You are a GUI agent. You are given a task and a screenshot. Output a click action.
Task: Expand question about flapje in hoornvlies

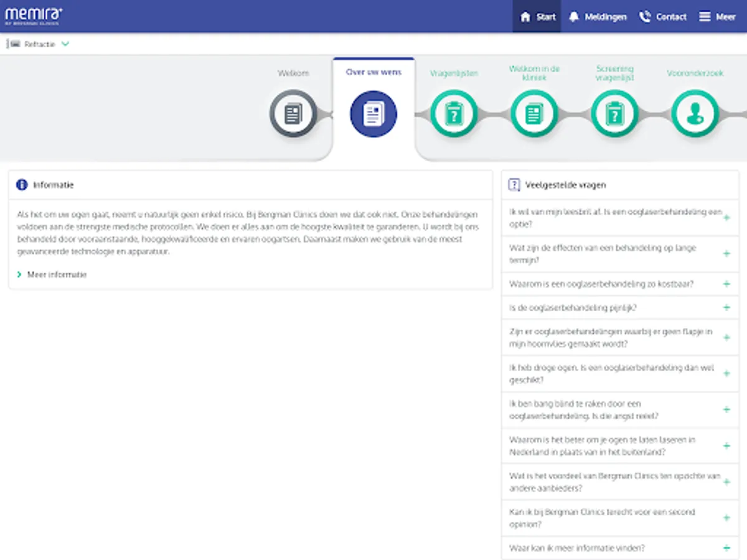[x=620, y=338]
